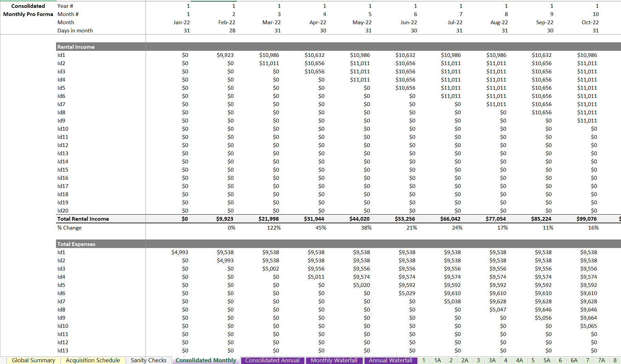Select the Mar-22 month header cell
621x364 pixels.
point(272,23)
